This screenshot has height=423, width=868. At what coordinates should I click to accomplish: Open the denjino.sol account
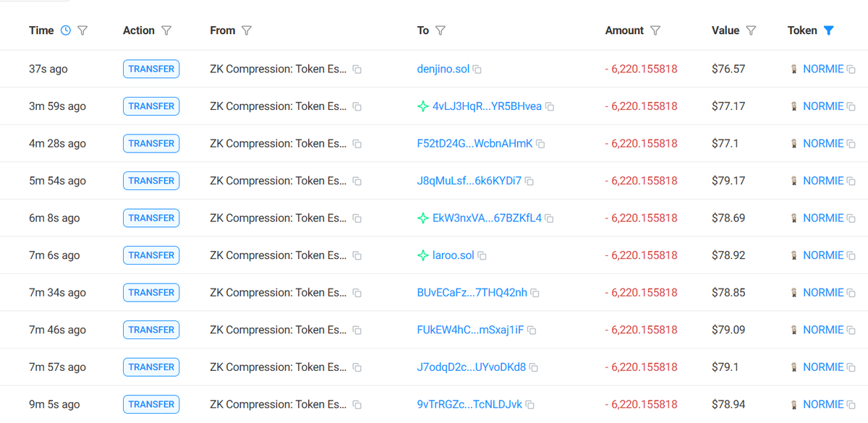click(443, 69)
